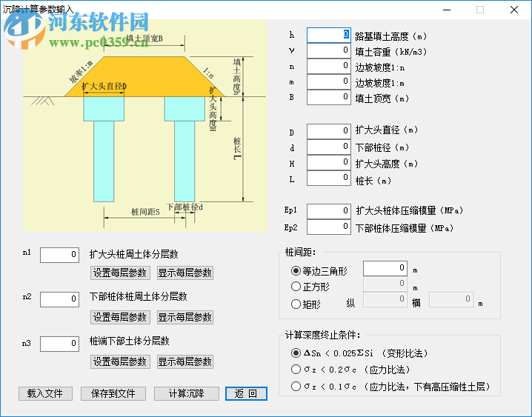Image resolution: width=532 pixels, height=417 pixels.
Task: Click the Ep1 扩大头桩体压缩模量 field
Action: [329, 211]
